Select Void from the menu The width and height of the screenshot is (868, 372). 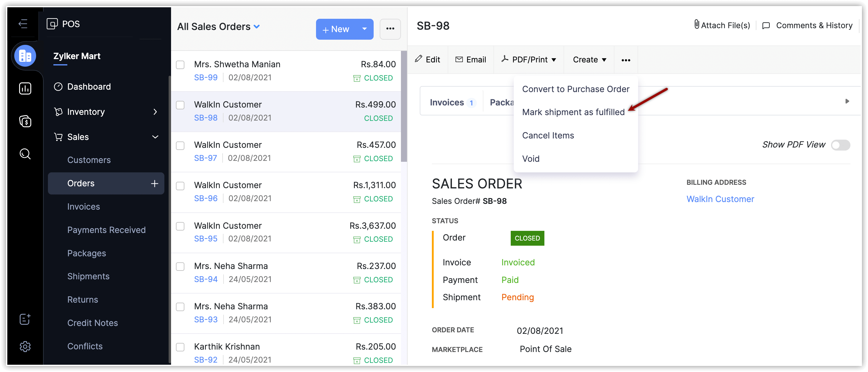coord(530,158)
